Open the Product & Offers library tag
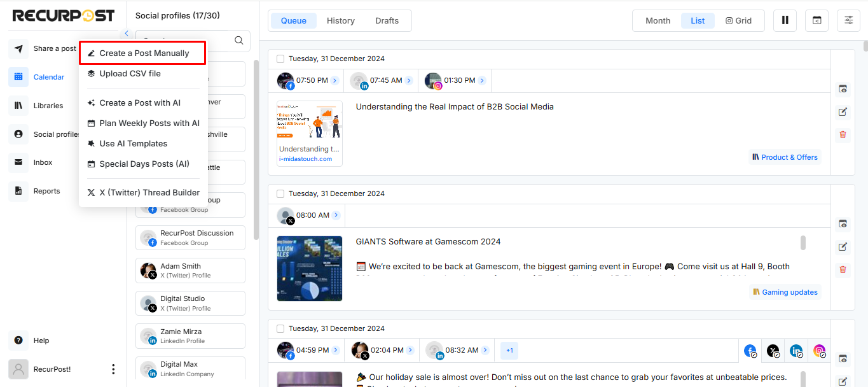The height and width of the screenshot is (387, 868). [x=785, y=157]
